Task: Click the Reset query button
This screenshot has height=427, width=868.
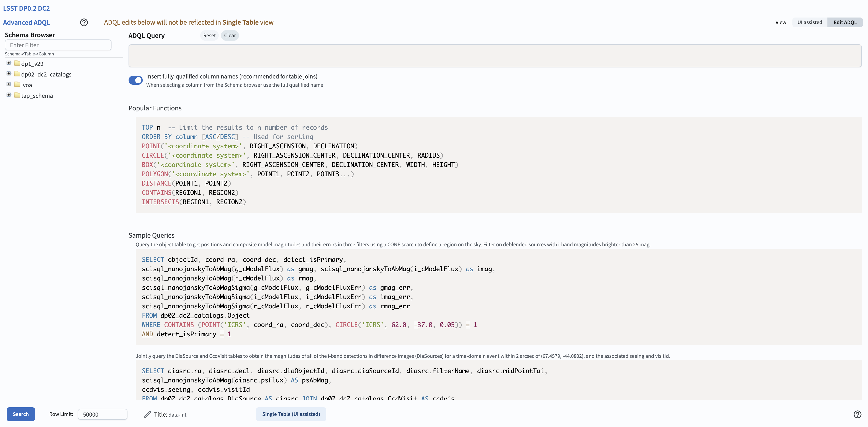Action: 209,35
